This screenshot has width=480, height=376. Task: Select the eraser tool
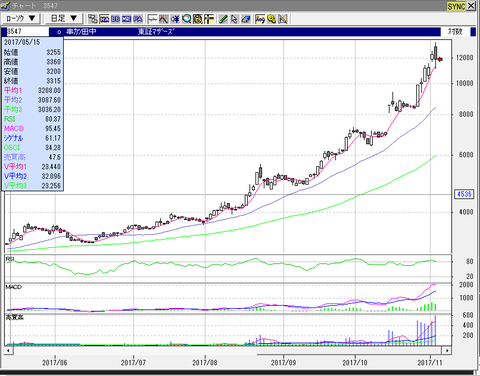pos(246,19)
